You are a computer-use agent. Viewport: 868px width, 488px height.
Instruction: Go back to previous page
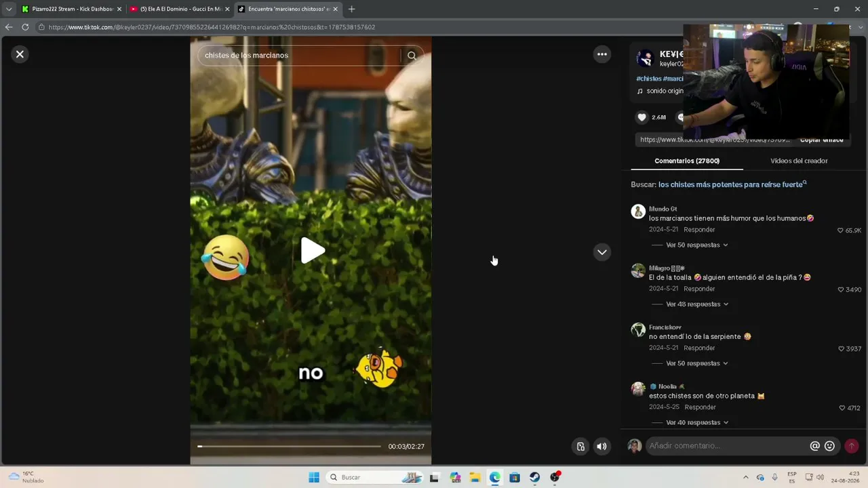tap(9, 27)
